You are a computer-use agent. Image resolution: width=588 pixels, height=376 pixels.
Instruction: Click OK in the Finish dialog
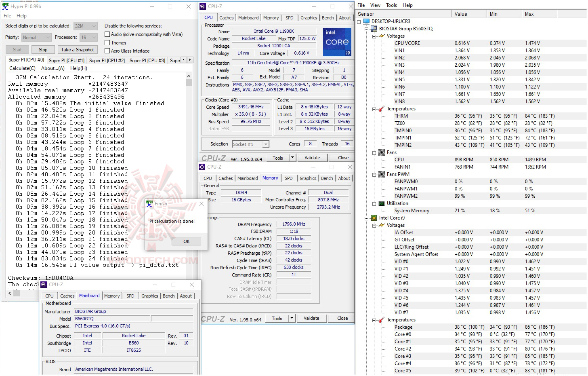(x=186, y=241)
